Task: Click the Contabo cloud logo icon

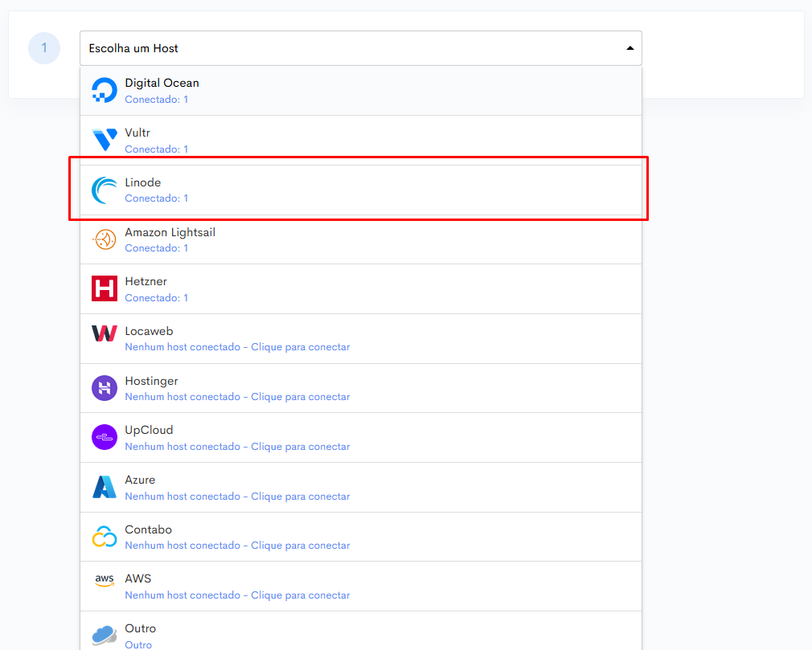Action: coord(105,537)
